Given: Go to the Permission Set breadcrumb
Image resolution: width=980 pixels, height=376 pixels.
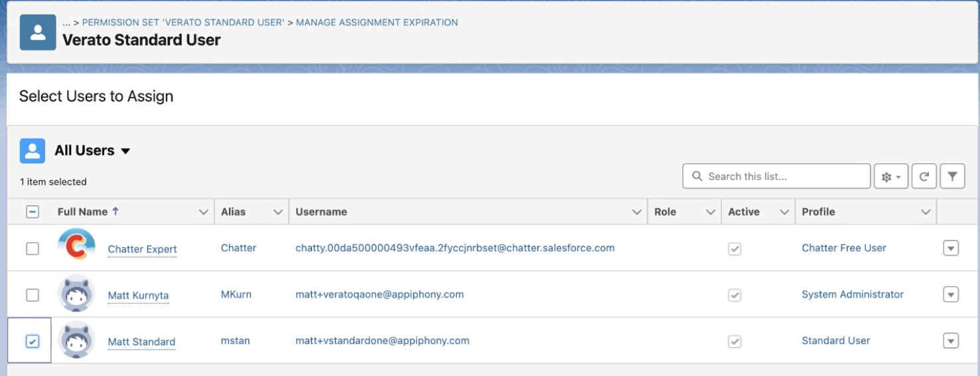Looking at the screenshot, I should (x=183, y=23).
